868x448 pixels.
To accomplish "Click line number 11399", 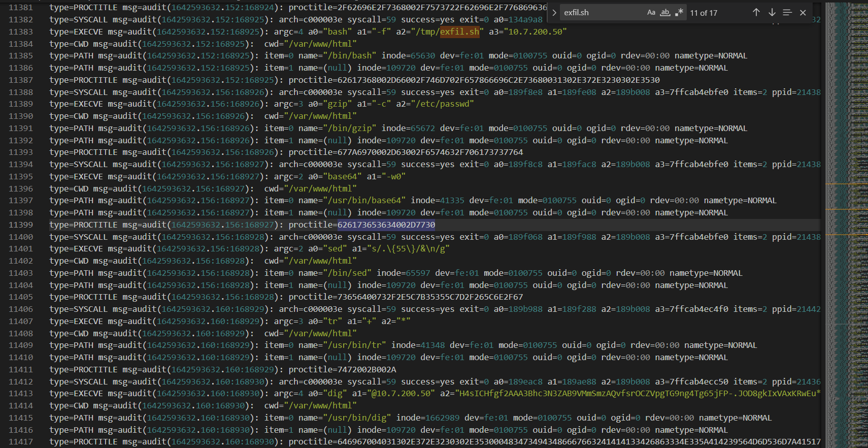I will [21, 225].
